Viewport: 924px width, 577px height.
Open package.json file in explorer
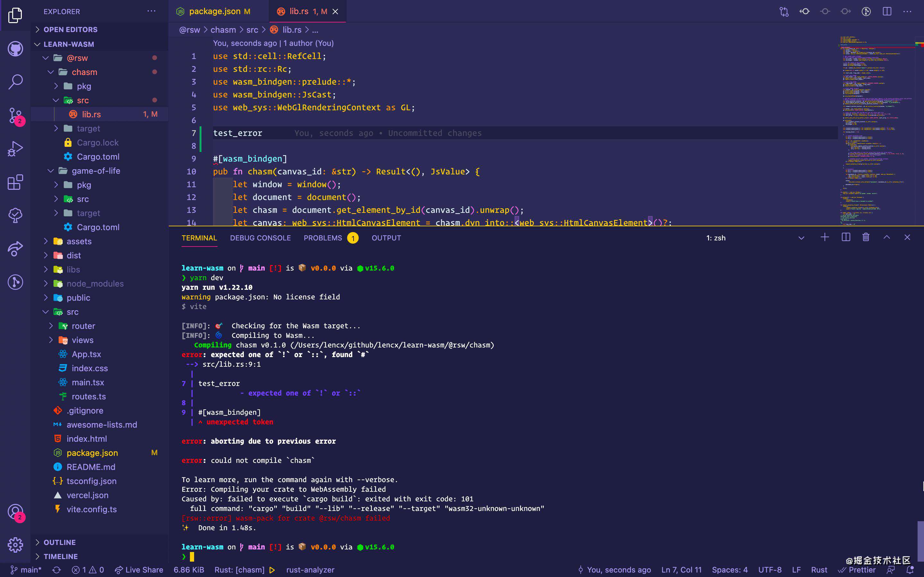click(x=92, y=453)
